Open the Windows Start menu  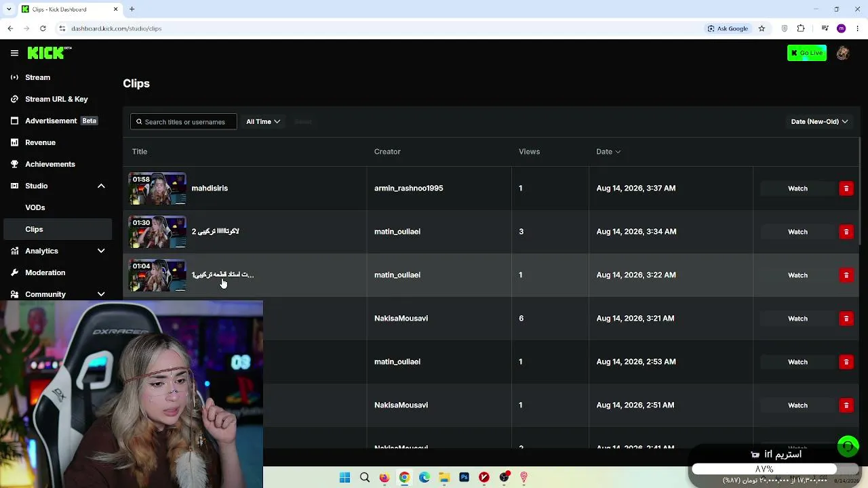point(344,477)
